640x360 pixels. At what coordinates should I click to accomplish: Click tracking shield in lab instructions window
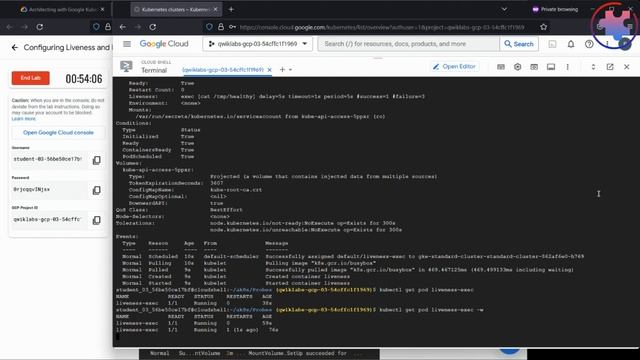pyautogui.click(x=96, y=27)
